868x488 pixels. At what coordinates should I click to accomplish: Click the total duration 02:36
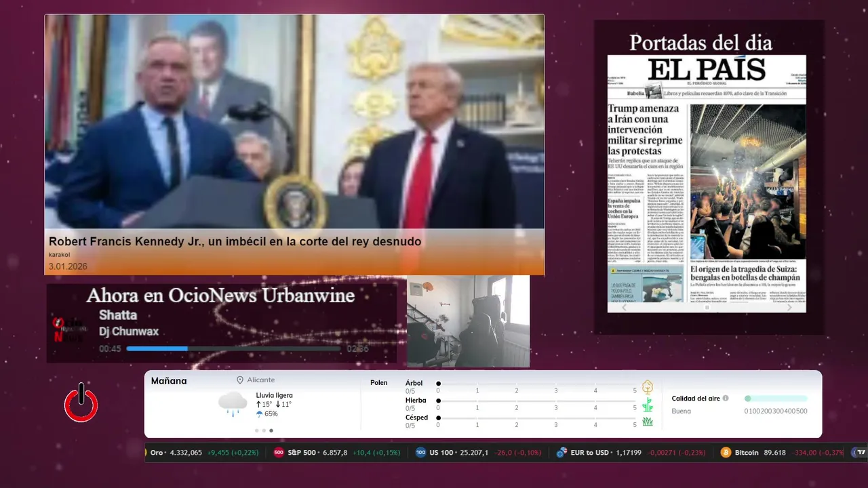[358, 349]
